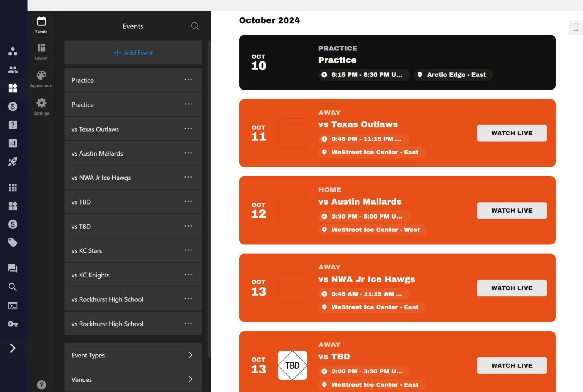
Task: Click the dollar payments icon
Action: [x=13, y=107]
